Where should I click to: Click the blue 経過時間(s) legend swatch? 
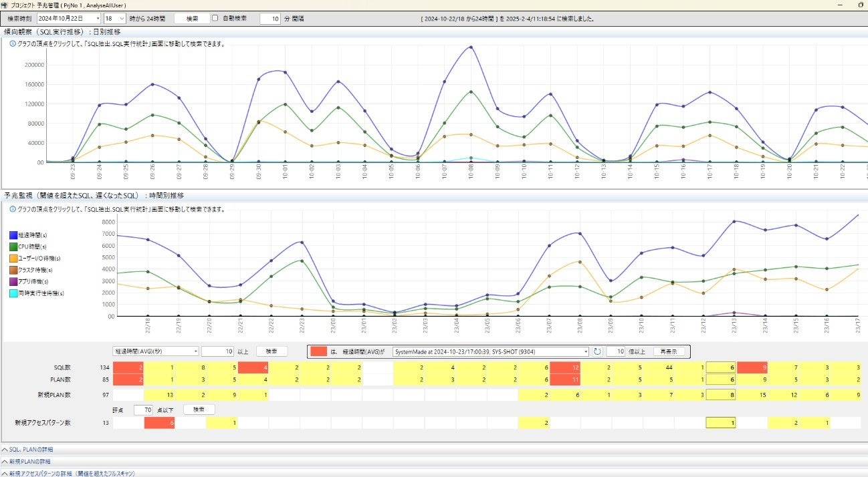coord(13,235)
